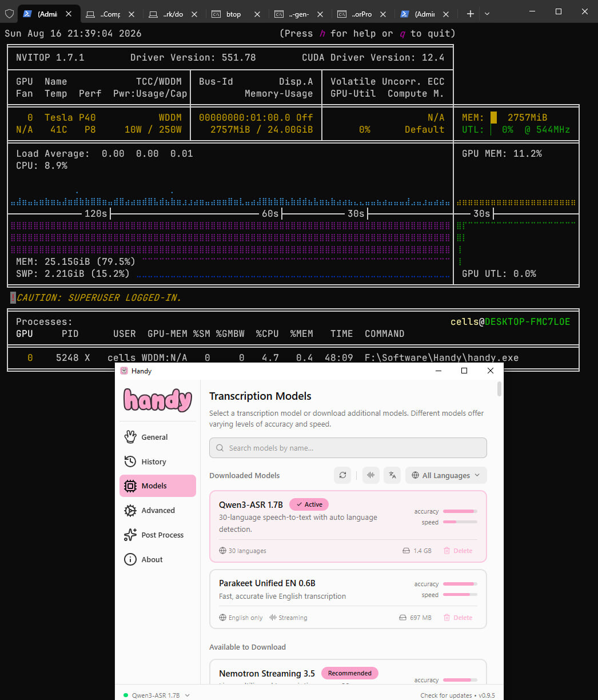Click the audio waveform filter icon
This screenshot has height=700, width=598.
[x=371, y=475]
